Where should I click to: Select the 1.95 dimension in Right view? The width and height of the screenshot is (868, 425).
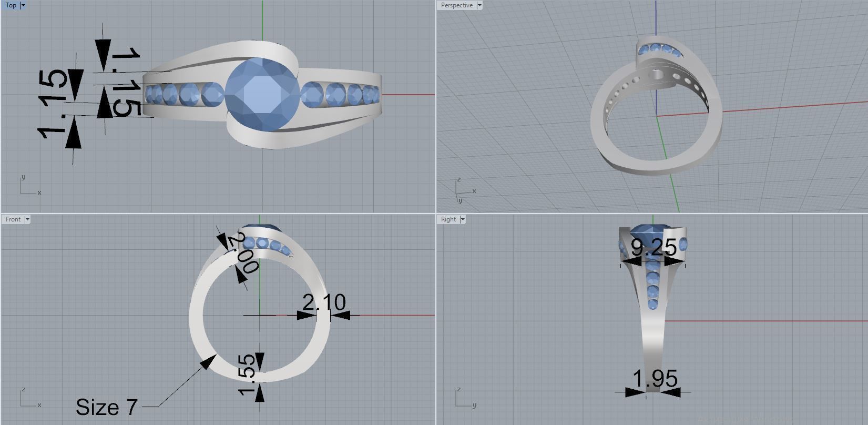[x=655, y=379]
